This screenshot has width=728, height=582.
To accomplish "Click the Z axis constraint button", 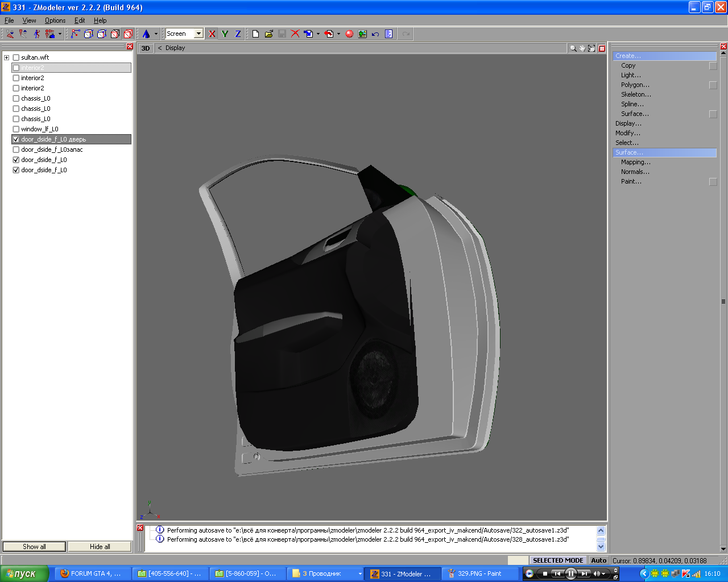I will click(x=238, y=34).
